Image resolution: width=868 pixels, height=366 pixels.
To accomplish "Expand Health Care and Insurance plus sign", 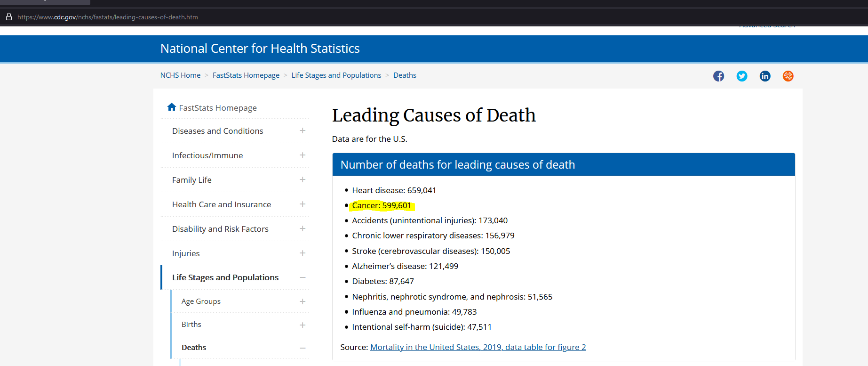I will (x=303, y=204).
